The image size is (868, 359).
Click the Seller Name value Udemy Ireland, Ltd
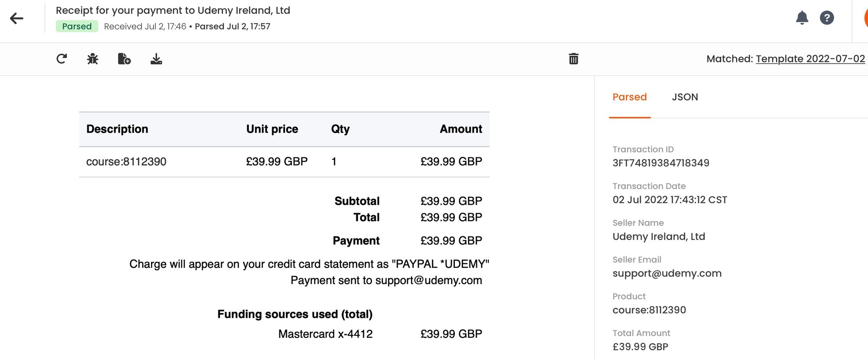(658, 237)
